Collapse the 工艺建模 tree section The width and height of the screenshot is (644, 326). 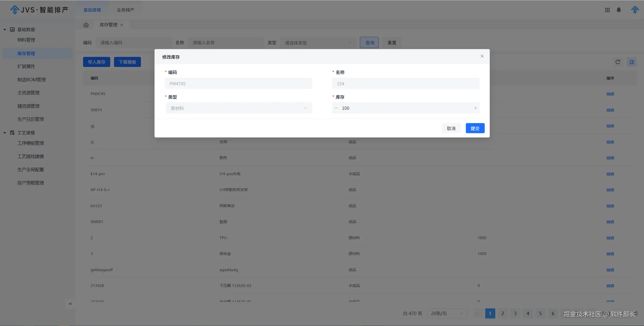pos(5,133)
